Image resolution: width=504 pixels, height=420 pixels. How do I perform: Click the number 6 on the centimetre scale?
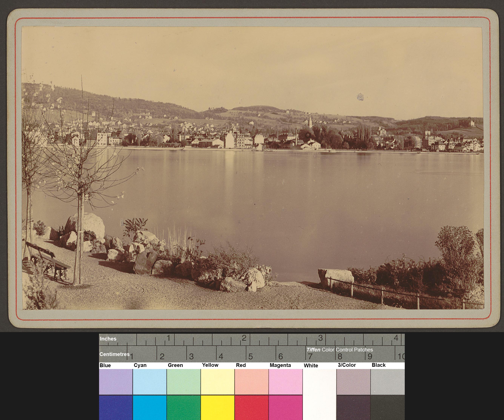(280, 356)
